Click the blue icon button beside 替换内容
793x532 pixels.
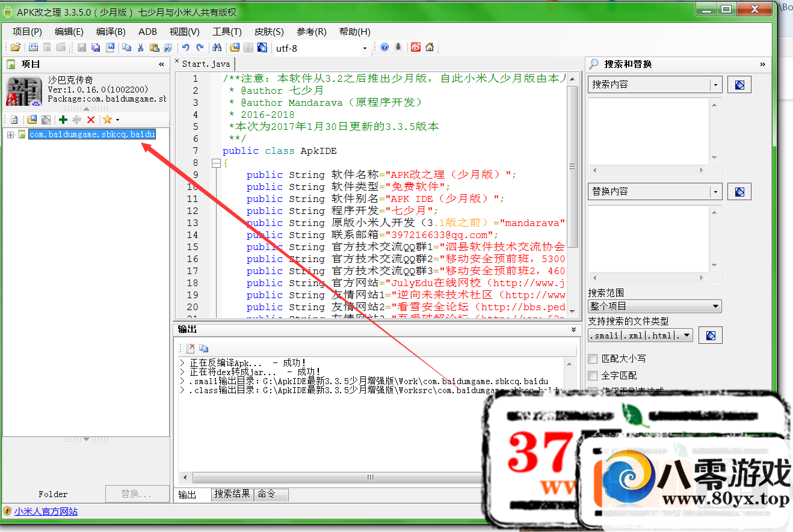(x=739, y=192)
